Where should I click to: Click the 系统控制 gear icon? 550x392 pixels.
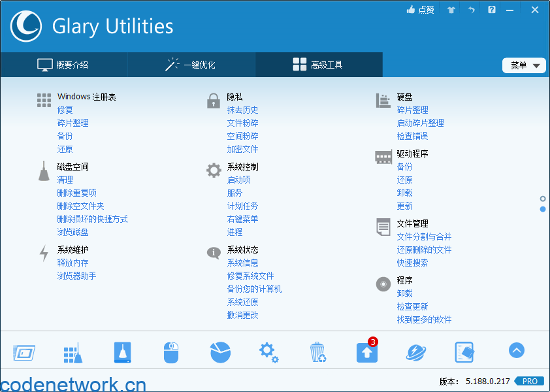[x=214, y=171]
